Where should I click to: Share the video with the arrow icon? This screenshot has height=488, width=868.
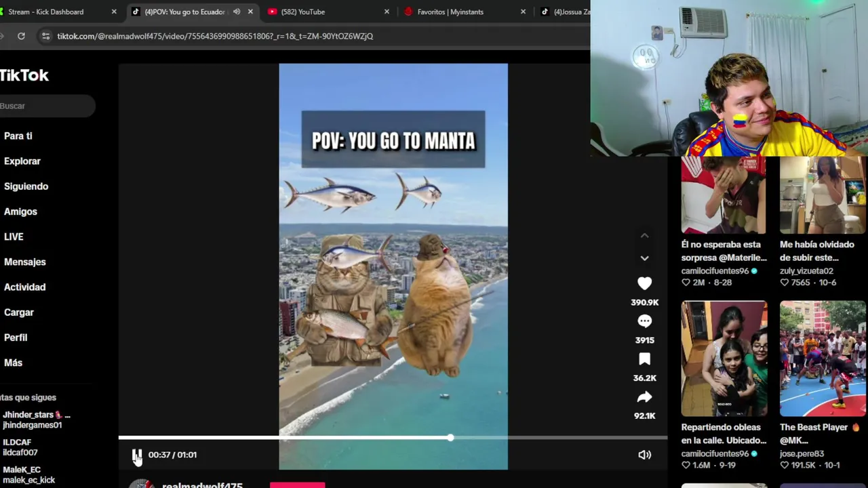[x=644, y=397]
